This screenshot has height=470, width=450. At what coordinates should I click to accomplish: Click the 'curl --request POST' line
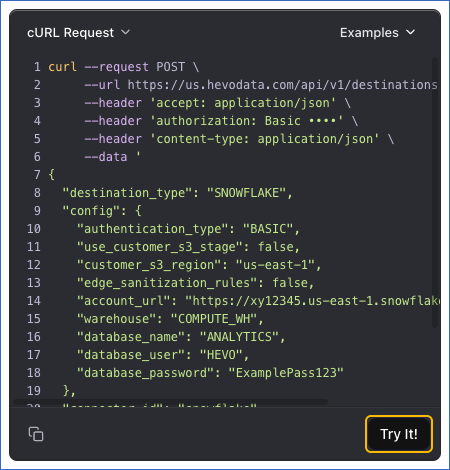tap(124, 67)
